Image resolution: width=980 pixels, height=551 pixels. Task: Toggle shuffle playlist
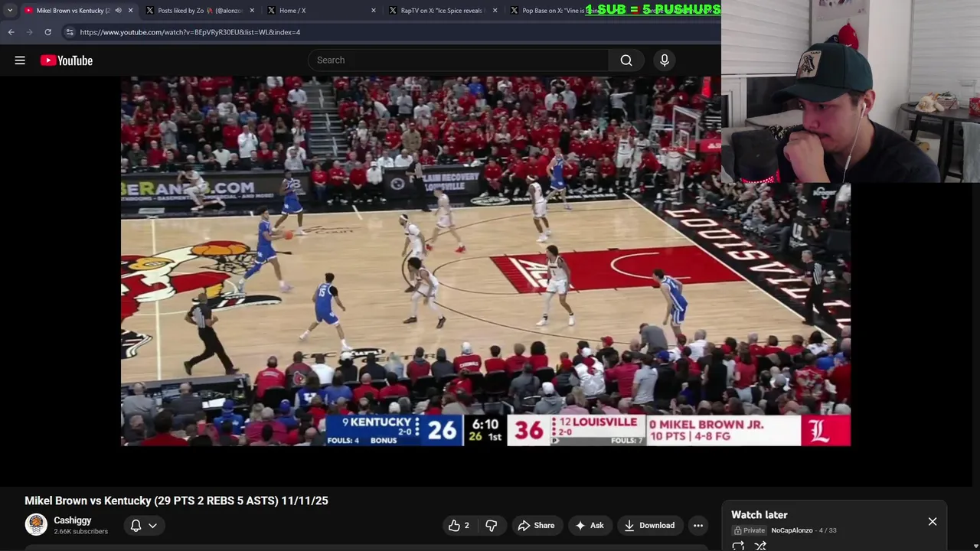pos(760,546)
